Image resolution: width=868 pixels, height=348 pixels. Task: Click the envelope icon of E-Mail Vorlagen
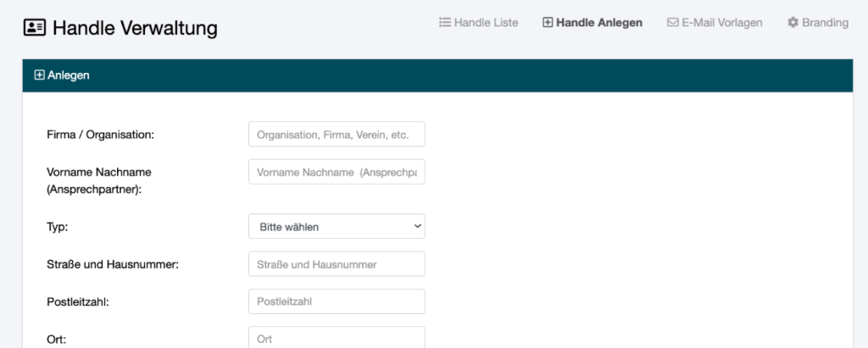[672, 23]
